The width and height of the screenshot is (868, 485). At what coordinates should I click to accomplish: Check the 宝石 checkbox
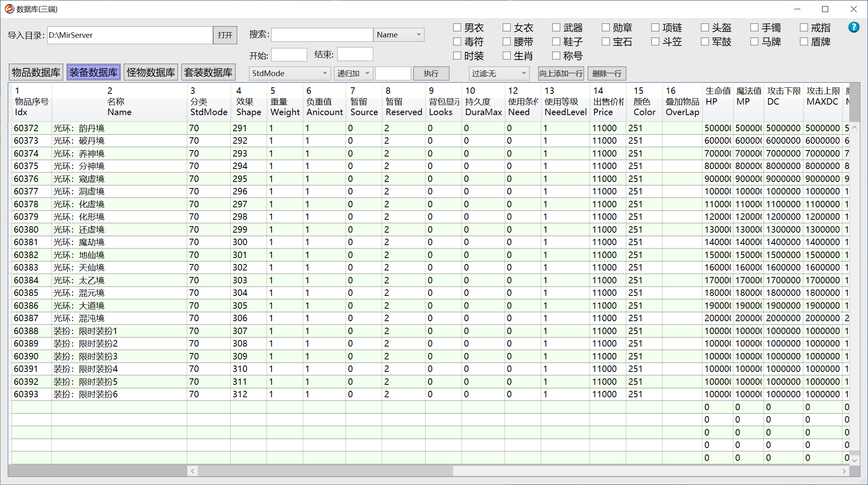[606, 41]
